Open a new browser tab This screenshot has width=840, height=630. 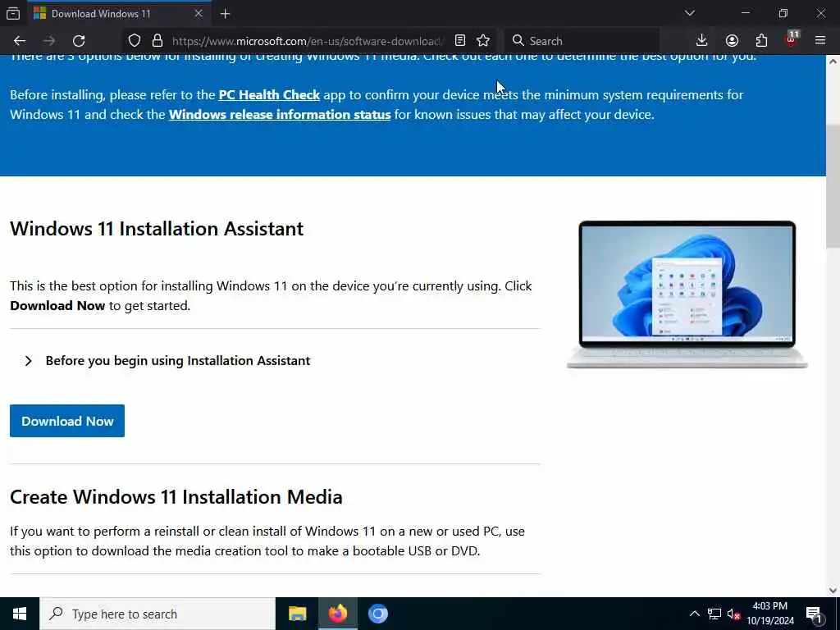tap(225, 14)
